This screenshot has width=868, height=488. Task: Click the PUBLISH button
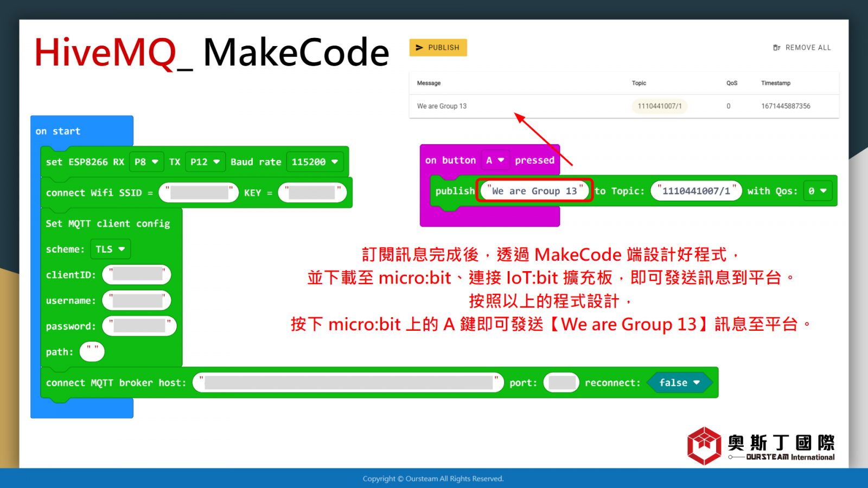point(438,48)
